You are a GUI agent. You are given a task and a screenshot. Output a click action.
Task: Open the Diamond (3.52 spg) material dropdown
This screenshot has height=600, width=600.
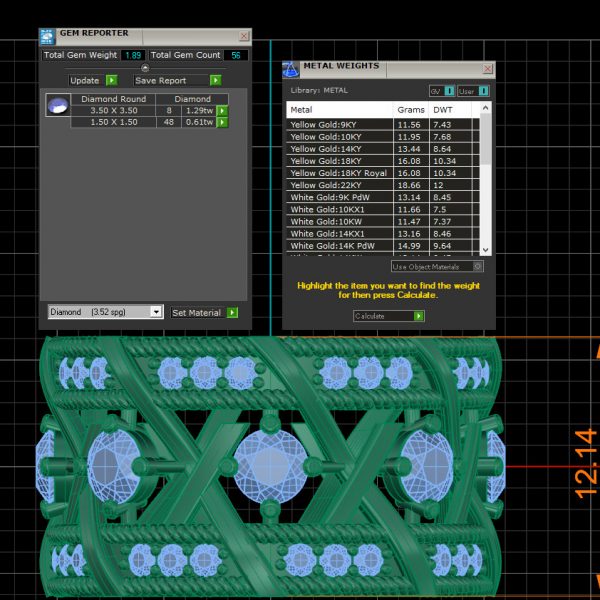coord(155,312)
